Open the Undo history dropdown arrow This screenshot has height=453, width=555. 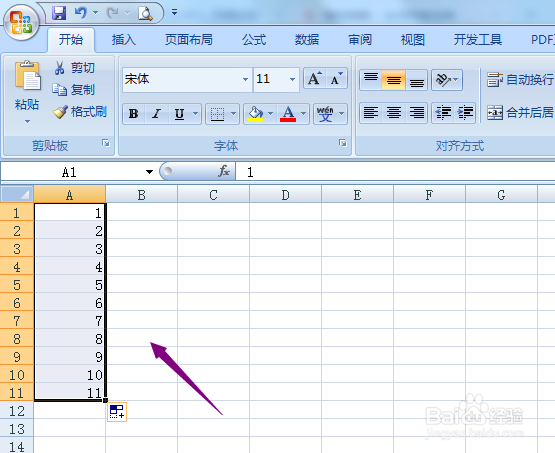click(96, 13)
